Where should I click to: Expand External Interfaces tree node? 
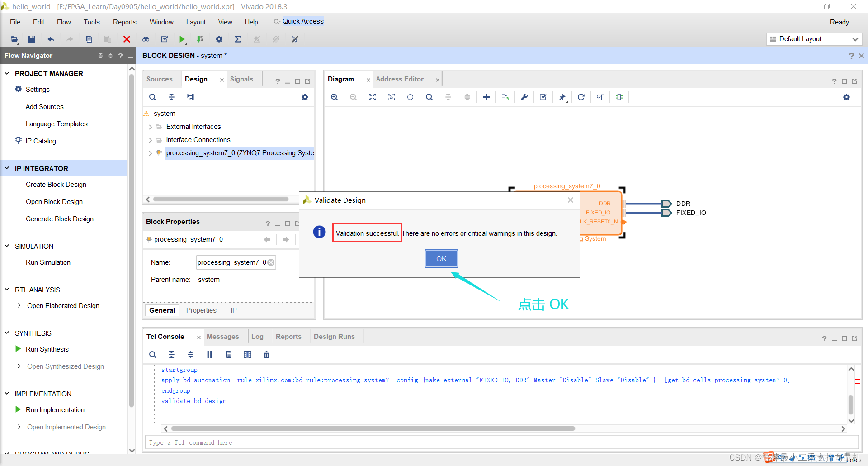150,127
